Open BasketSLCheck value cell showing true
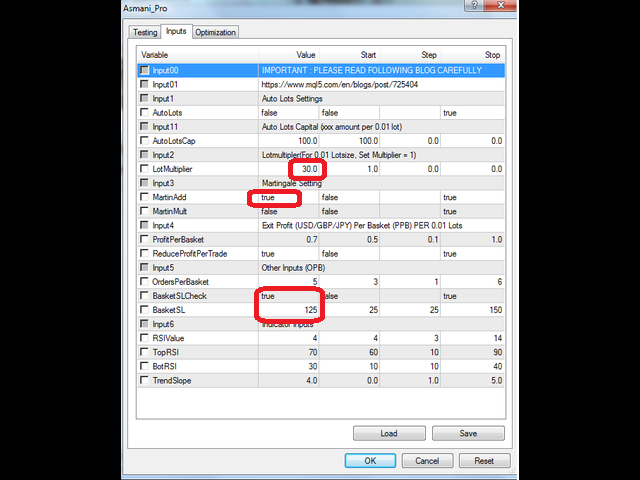This screenshot has height=480, width=640. pos(289,296)
